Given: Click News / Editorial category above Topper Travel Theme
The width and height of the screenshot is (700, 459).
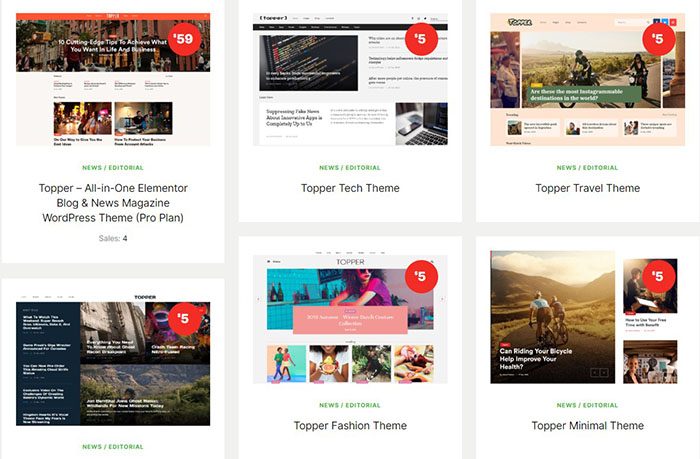Looking at the screenshot, I should [587, 168].
